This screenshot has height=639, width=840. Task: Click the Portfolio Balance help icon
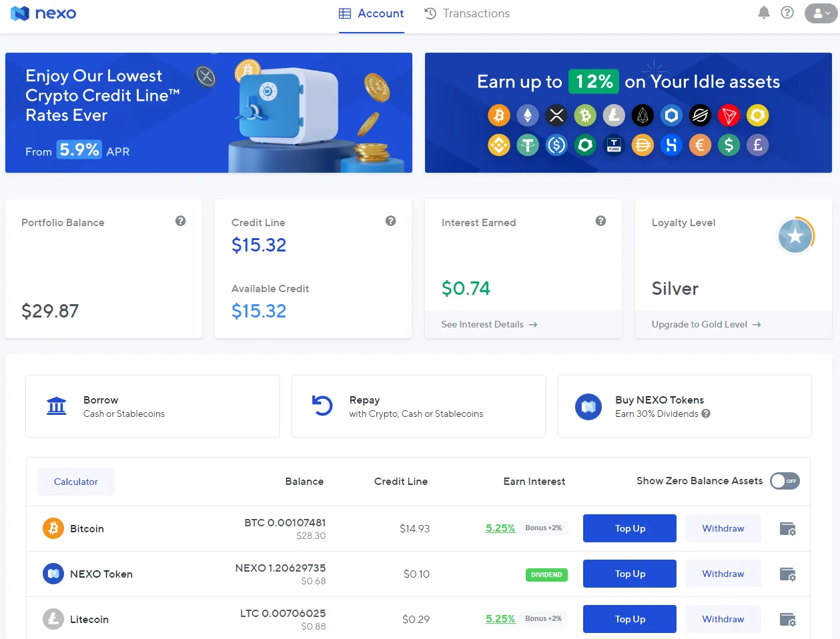coord(180,221)
